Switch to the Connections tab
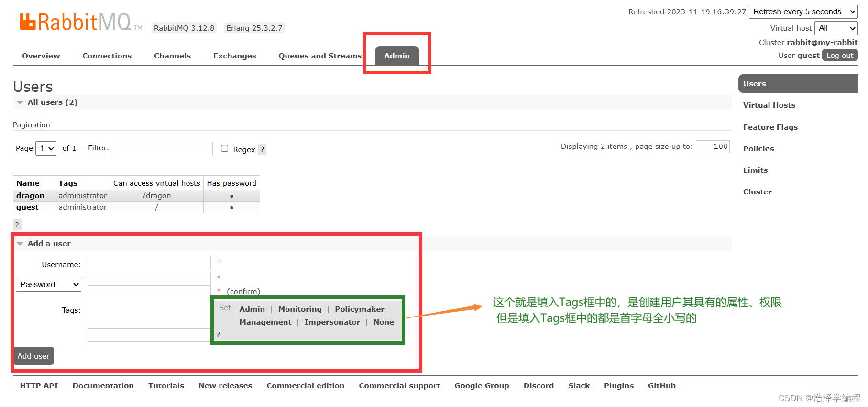 tap(107, 56)
